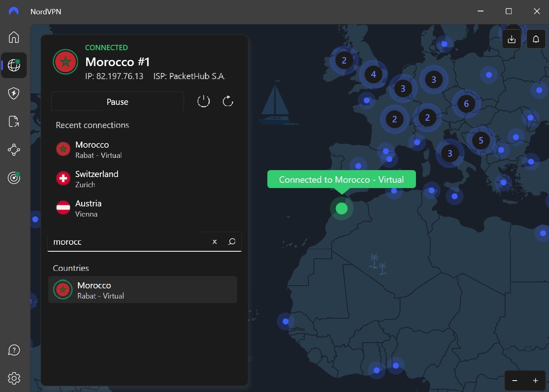Open the Home panel in NordVPN sidebar
The image size is (549, 392).
[14, 37]
